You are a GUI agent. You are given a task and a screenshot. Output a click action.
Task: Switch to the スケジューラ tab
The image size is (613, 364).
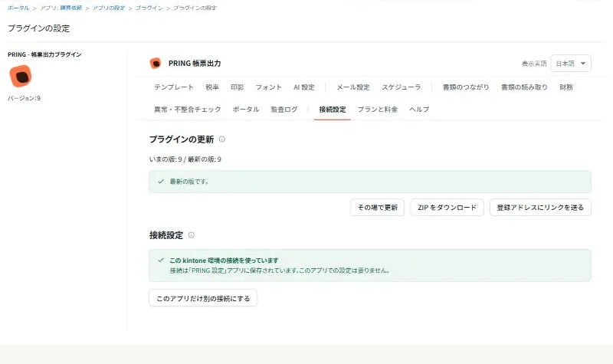click(x=401, y=87)
